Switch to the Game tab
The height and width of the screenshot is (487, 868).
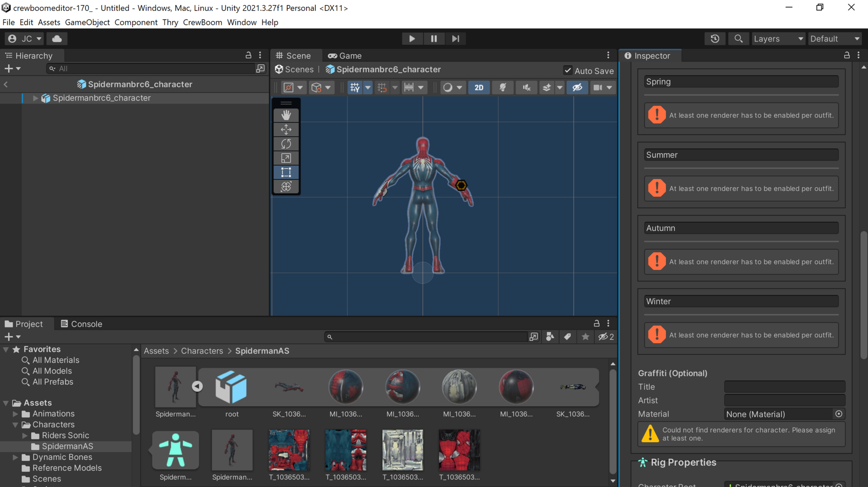point(345,56)
